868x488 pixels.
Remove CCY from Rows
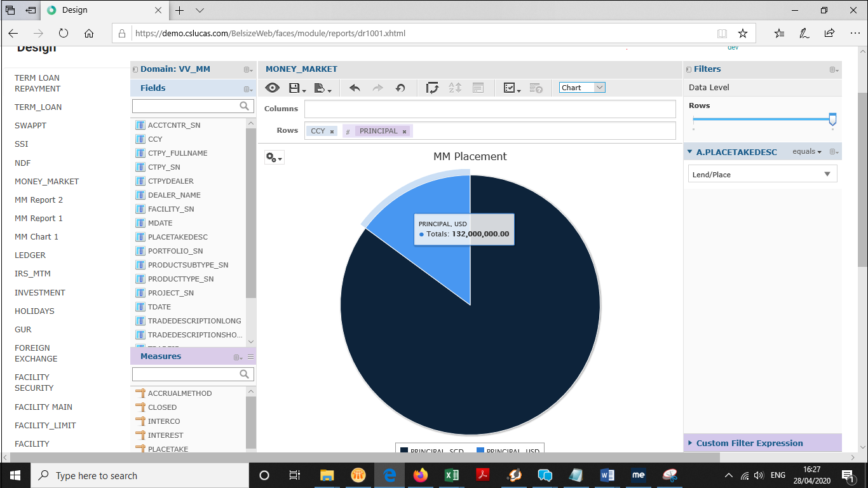[x=332, y=132]
